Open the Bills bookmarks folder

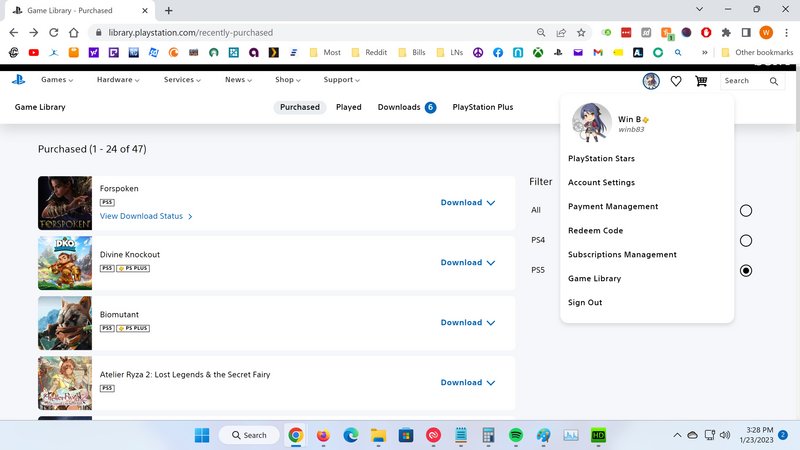(412, 52)
